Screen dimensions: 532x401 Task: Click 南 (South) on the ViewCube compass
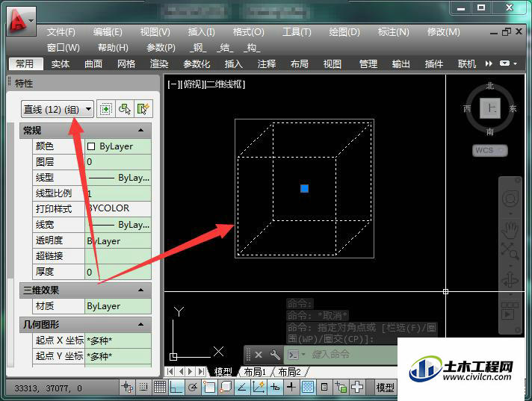(x=490, y=131)
